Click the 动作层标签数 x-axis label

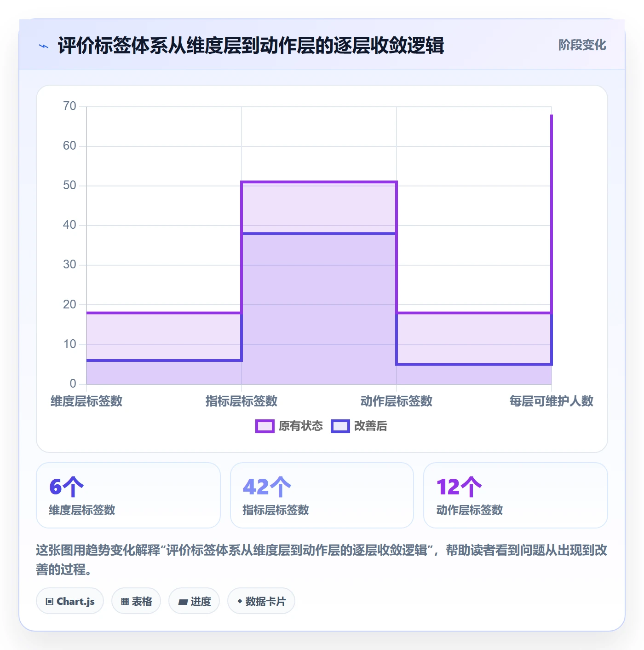click(x=397, y=401)
